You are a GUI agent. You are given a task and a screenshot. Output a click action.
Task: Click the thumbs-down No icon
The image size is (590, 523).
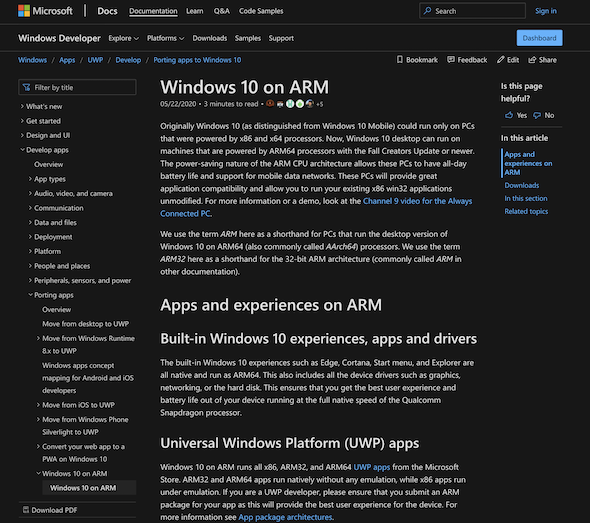(x=537, y=116)
